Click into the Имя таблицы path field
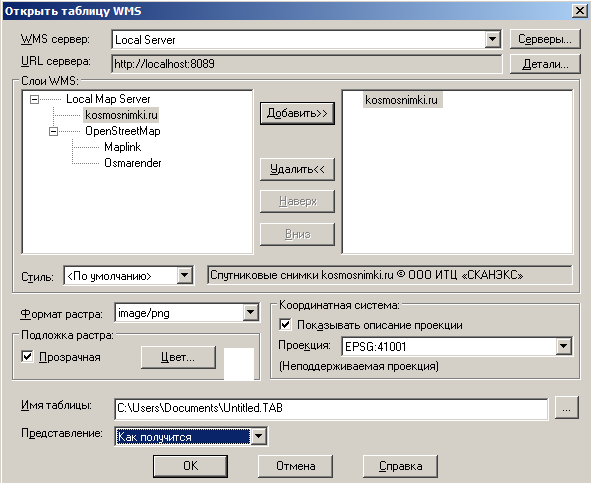 tap(331, 408)
